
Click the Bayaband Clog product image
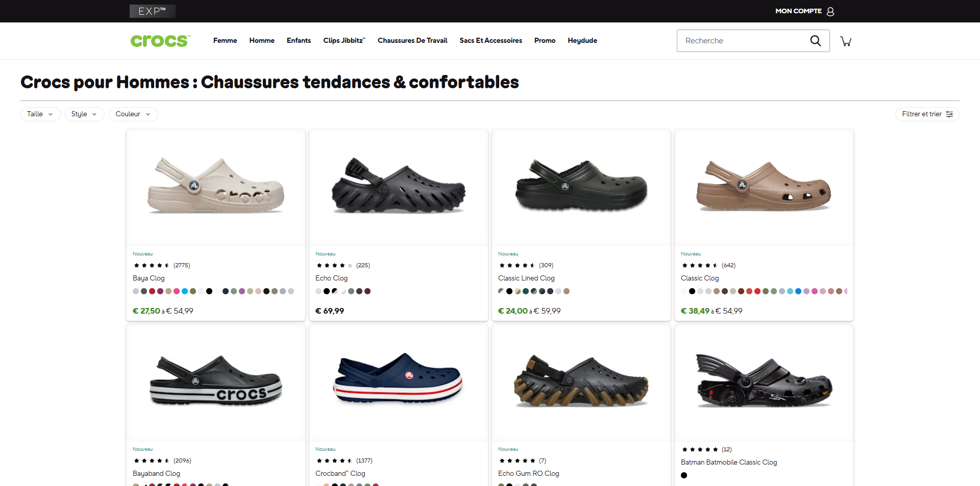point(216,383)
